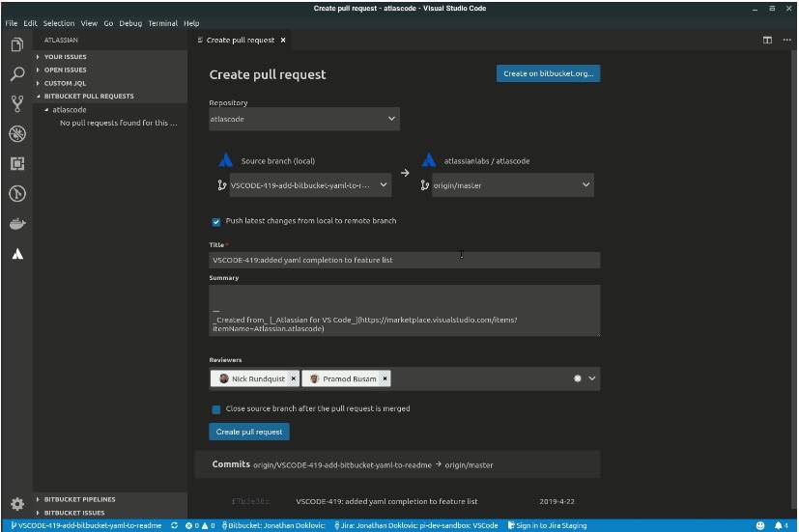Open the source branch dropdown
Image resolution: width=799 pixels, height=532 pixels.
[310, 185]
